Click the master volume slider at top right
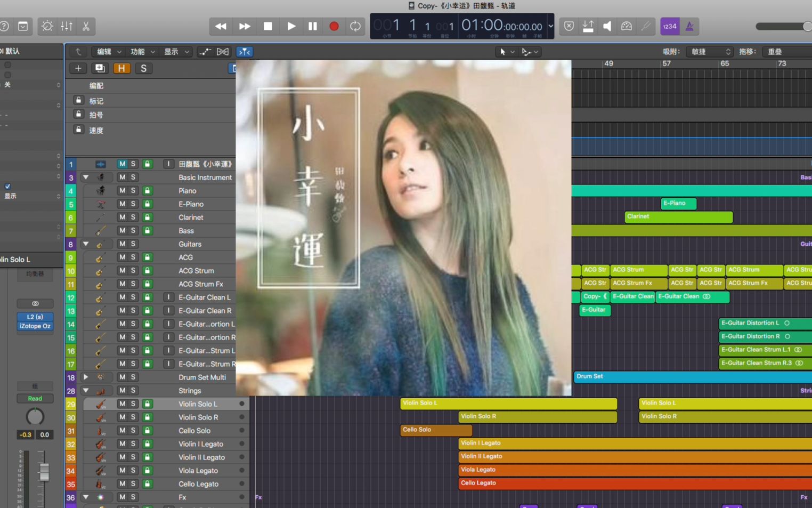The height and width of the screenshot is (508, 812). (783, 26)
